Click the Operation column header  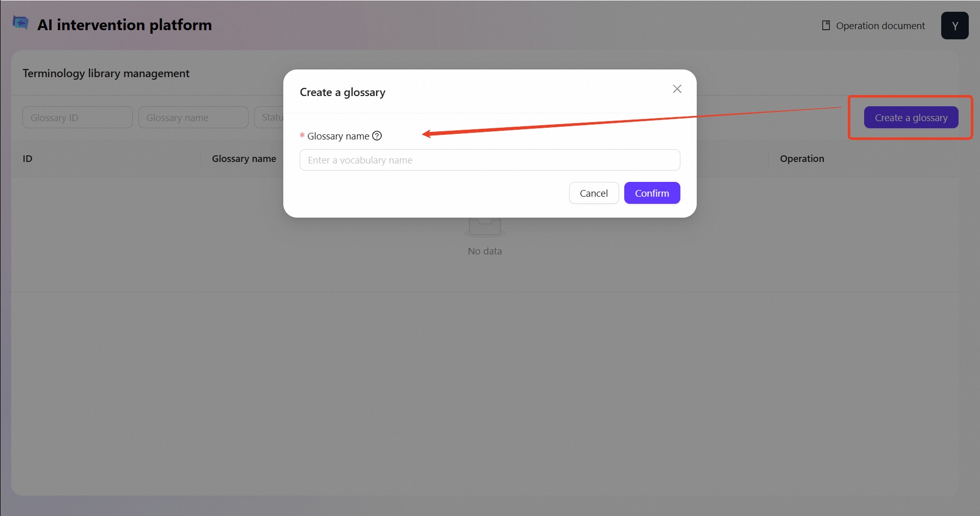[801, 159]
